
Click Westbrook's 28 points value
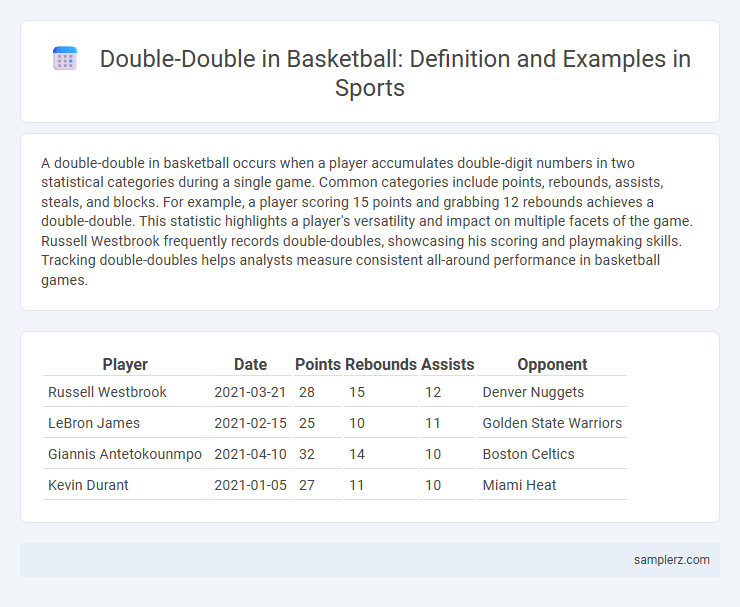(307, 392)
